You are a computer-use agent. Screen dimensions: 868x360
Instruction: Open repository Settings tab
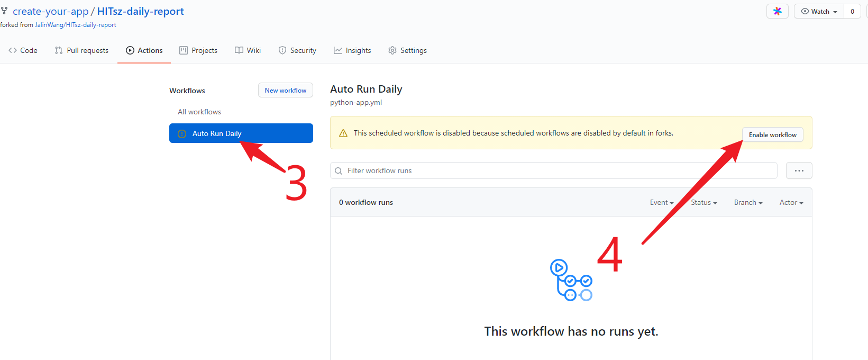pos(407,50)
